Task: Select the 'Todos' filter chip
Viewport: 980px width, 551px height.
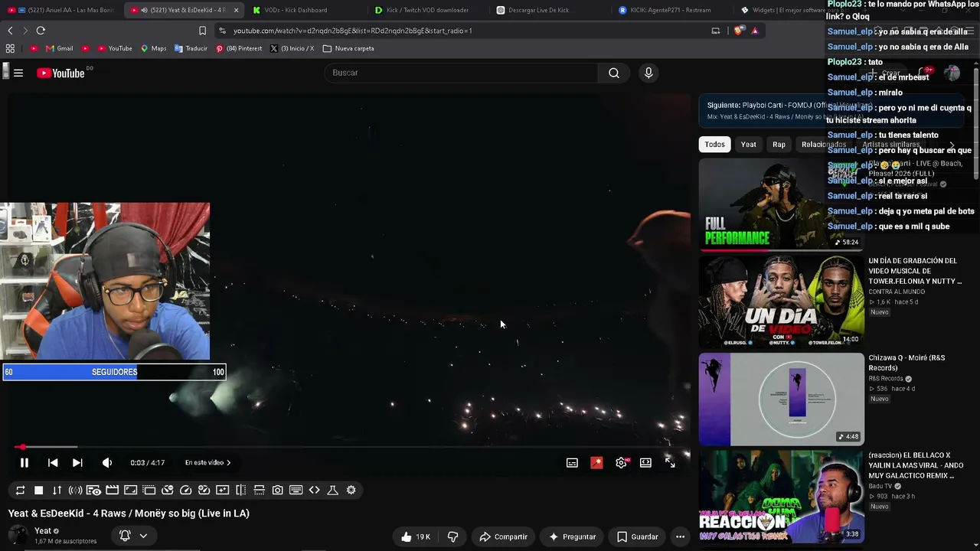Action: 714,145
